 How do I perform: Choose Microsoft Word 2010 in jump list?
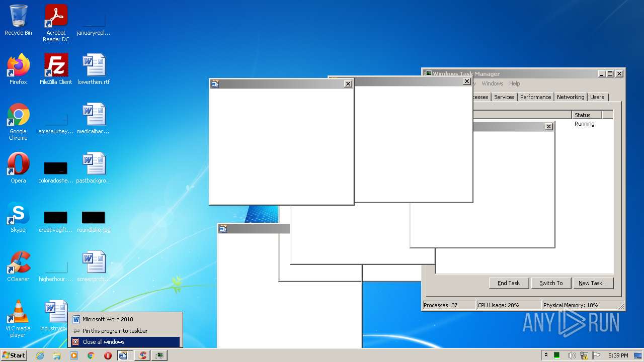tap(125, 319)
